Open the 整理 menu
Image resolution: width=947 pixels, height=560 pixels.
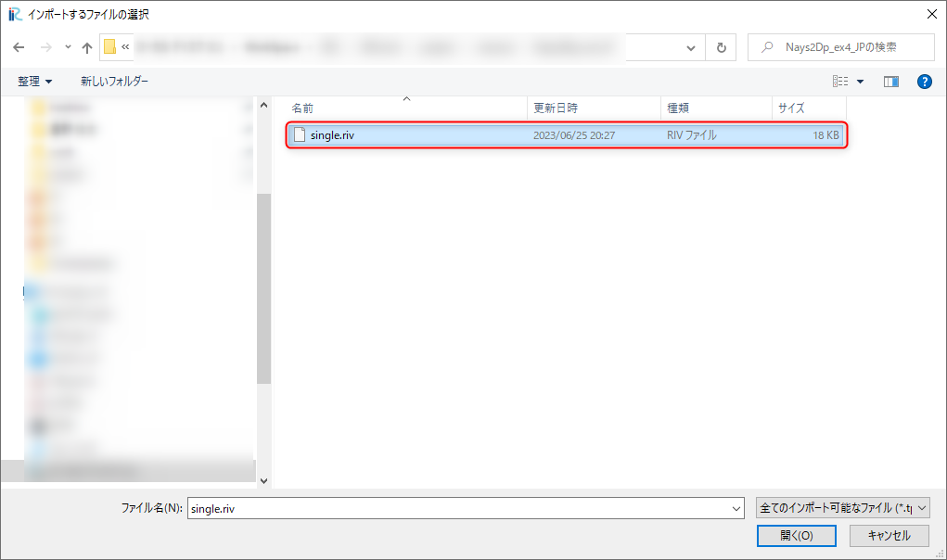click(x=34, y=82)
